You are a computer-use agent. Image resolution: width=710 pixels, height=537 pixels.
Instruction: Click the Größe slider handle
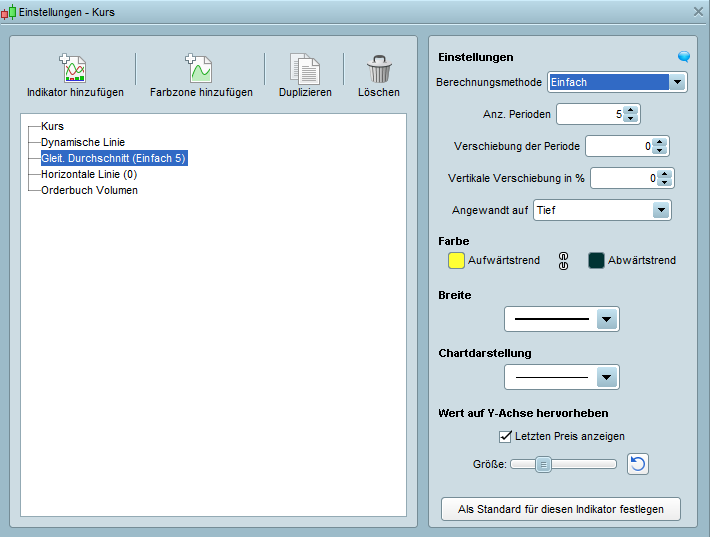(543, 465)
